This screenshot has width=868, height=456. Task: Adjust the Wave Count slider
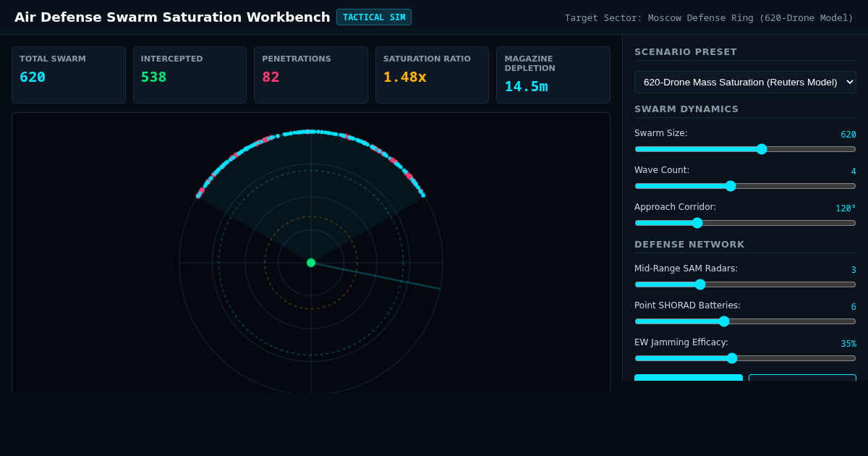745,186
